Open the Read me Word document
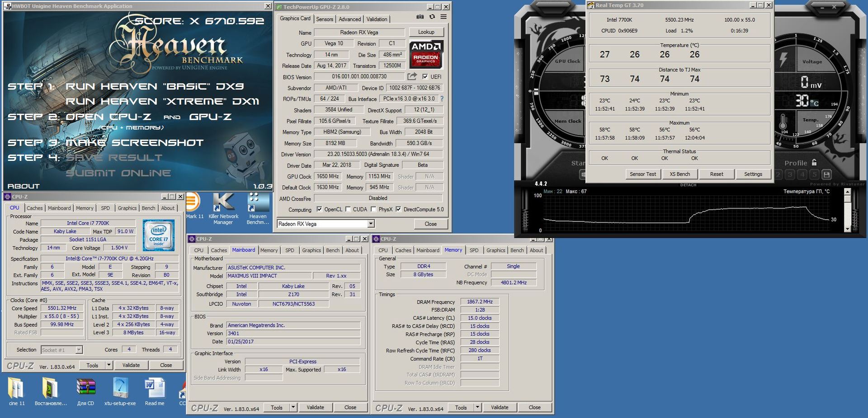 (x=155, y=391)
